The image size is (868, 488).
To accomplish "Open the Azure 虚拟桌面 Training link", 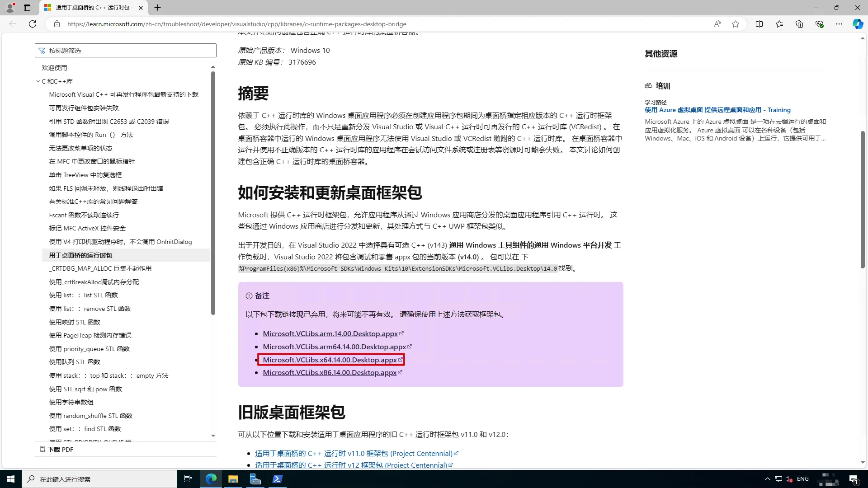I will point(717,110).
